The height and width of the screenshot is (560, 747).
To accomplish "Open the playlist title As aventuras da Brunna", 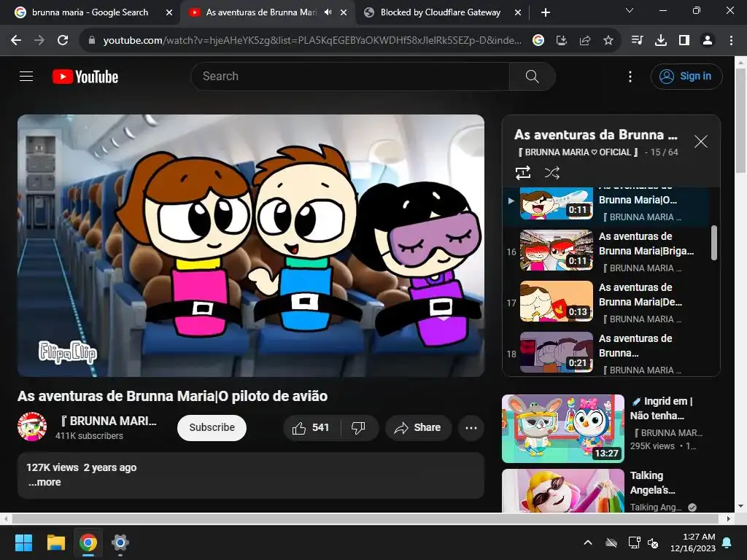I will [x=595, y=135].
